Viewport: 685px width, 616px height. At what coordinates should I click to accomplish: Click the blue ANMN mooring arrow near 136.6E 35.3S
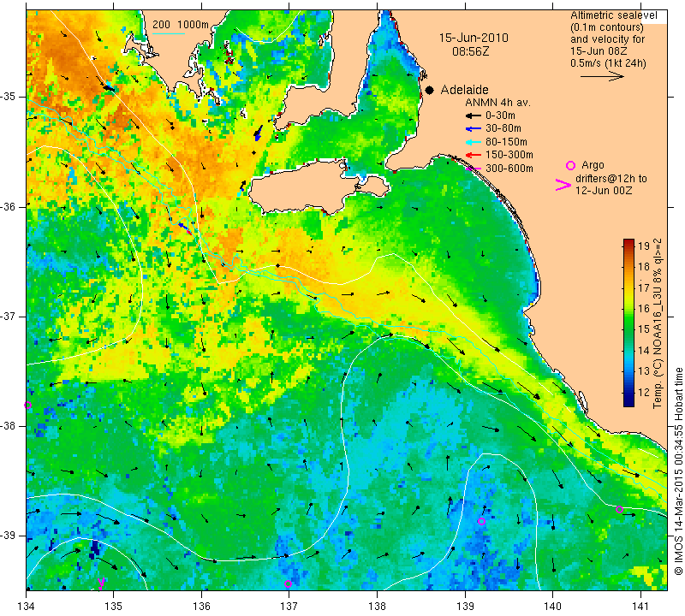coord(259,133)
